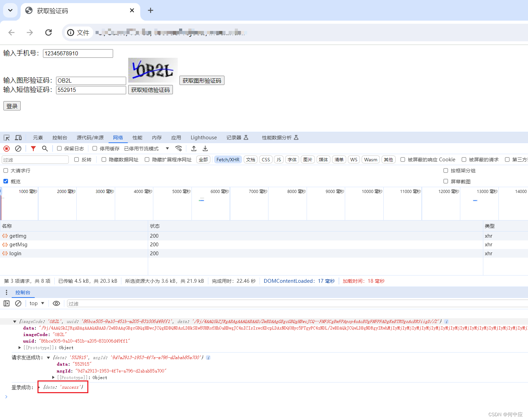The image size is (528, 420).
Task: Clear the console output
Action: pyautogui.click(x=18, y=303)
